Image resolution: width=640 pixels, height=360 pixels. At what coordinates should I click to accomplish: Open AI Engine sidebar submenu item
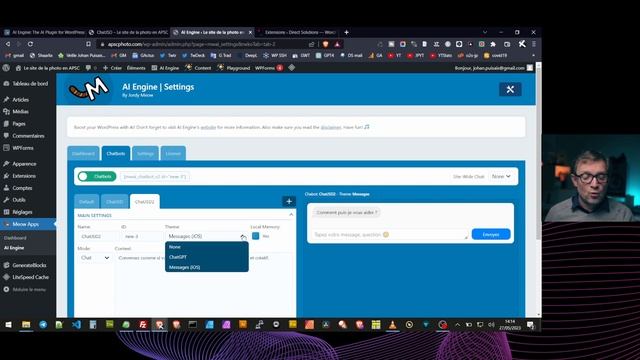click(x=14, y=248)
